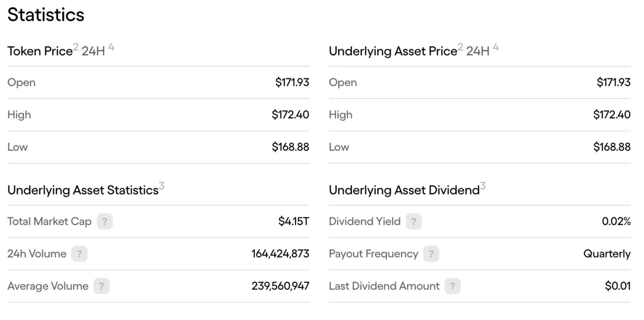Click the 0.02% dividend yield value
644x320 pixels.
click(616, 222)
